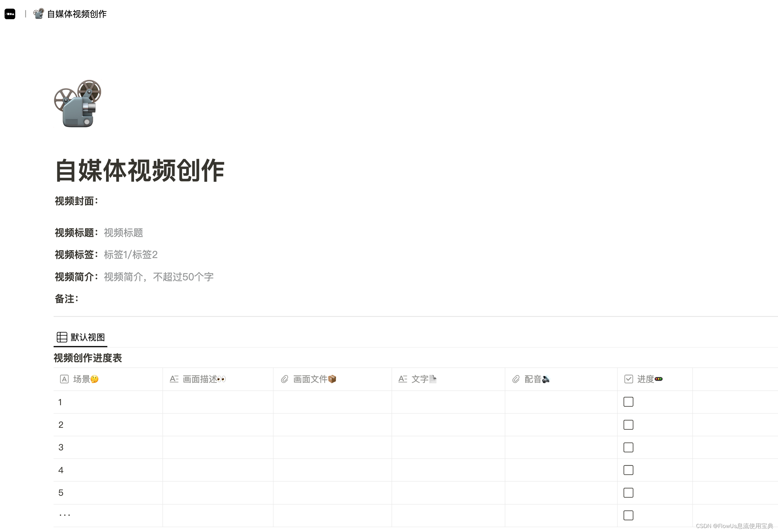Tick the 进度 checkbox in the ... row

coord(628,515)
